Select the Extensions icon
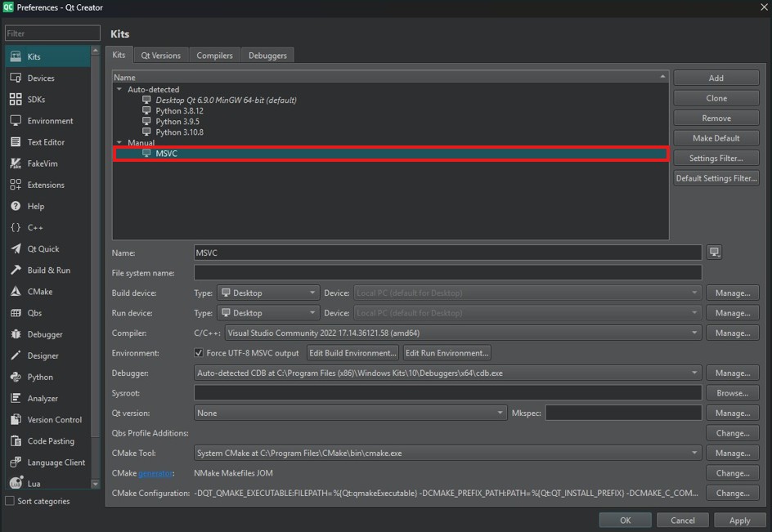 coord(16,185)
